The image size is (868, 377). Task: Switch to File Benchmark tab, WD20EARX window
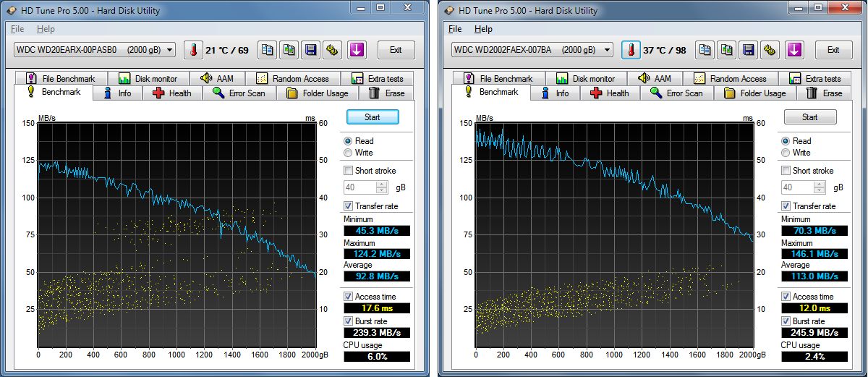pos(61,78)
